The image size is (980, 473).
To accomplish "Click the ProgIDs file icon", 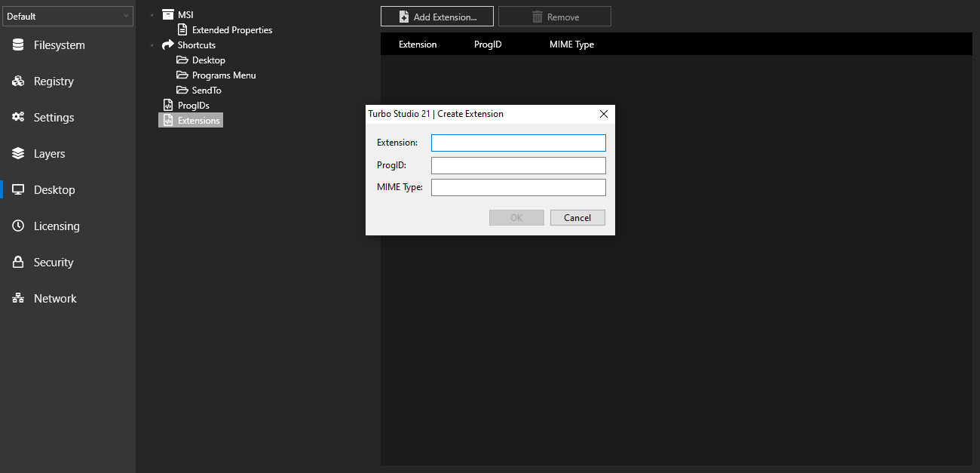I will pos(168,105).
